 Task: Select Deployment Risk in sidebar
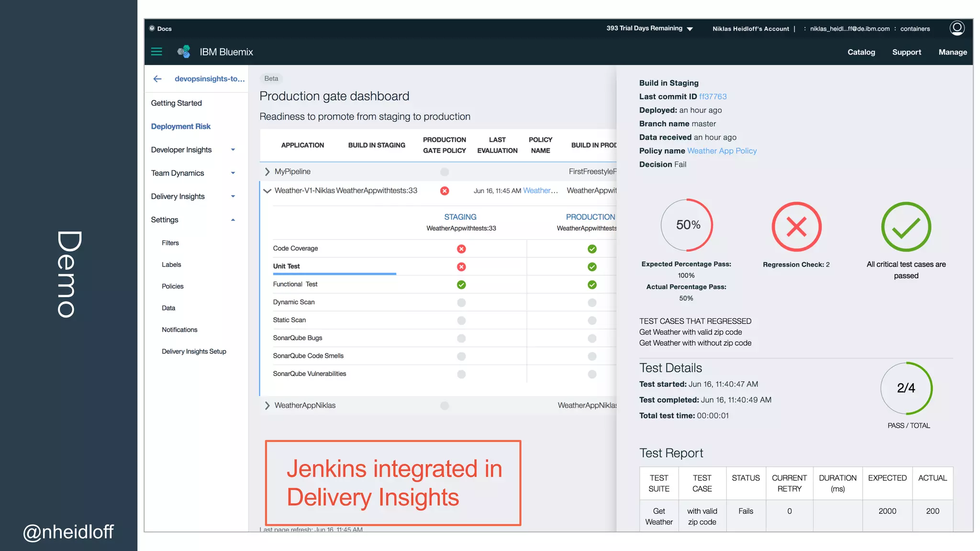click(x=180, y=126)
